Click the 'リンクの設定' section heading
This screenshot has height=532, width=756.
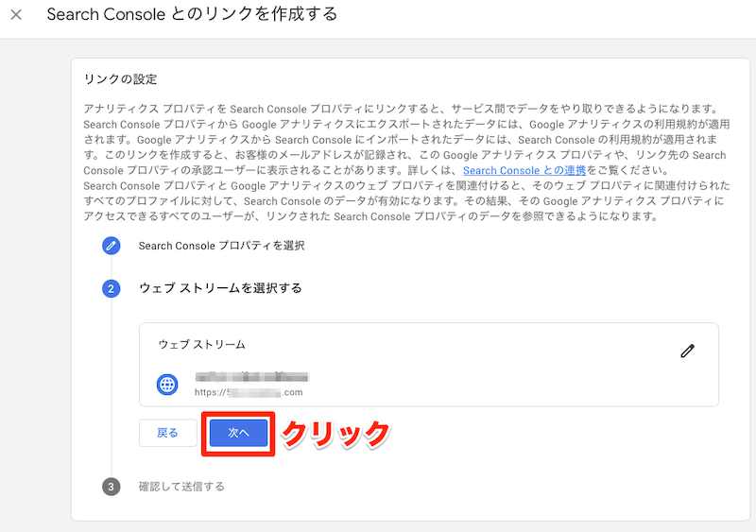pos(120,79)
